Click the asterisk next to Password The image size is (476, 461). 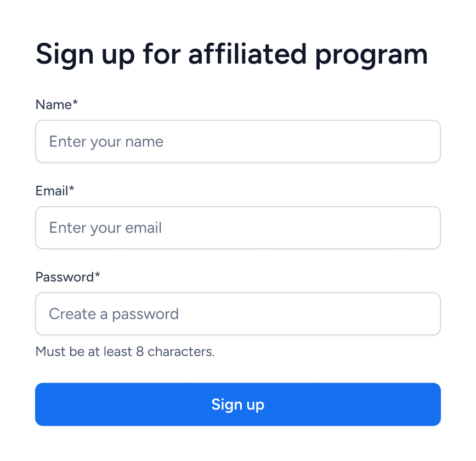tap(96, 275)
